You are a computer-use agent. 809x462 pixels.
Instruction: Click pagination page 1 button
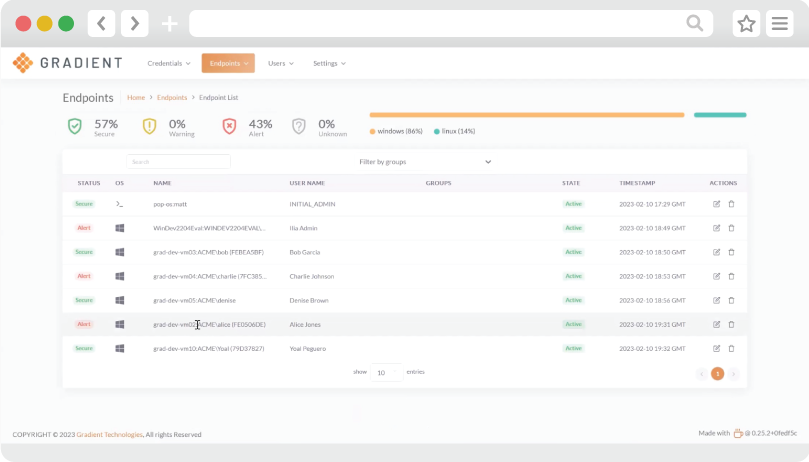[x=717, y=373]
